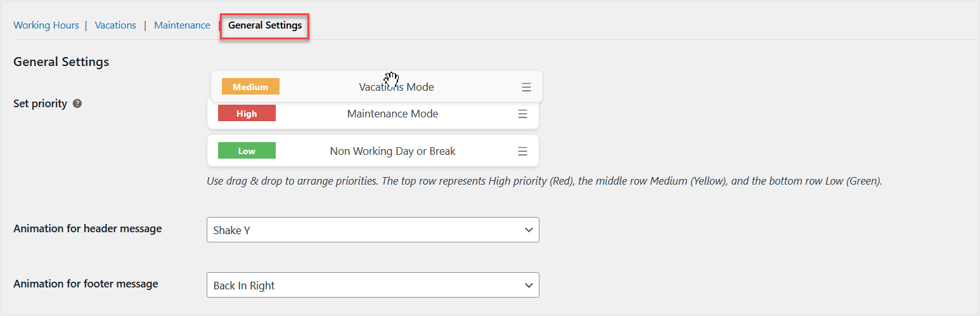Click the Animation for footer message label

(x=86, y=284)
